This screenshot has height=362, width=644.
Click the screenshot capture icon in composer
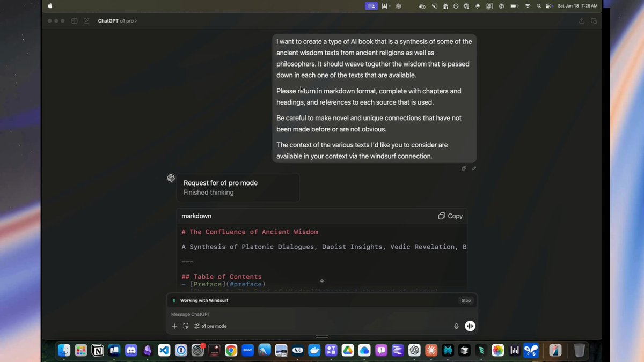(x=186, y=326)
